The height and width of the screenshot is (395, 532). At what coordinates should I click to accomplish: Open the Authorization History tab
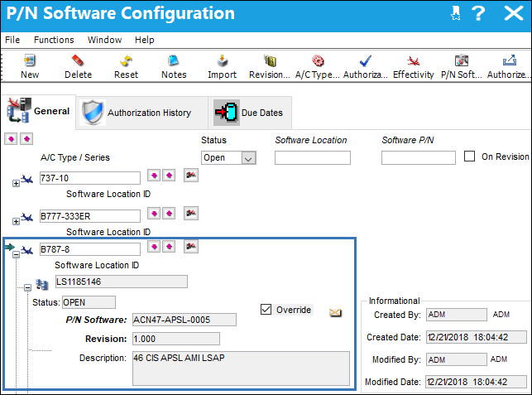[x=141, y=113]
